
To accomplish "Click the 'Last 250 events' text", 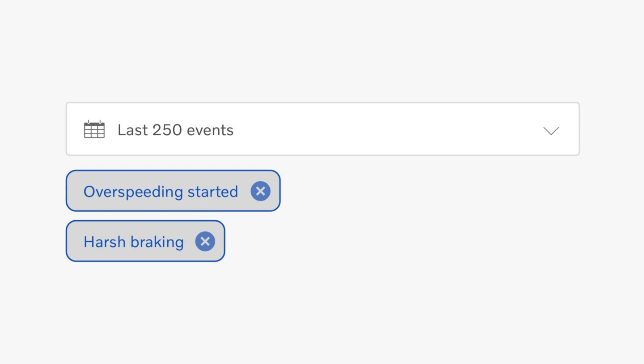I will click(175, 130).
